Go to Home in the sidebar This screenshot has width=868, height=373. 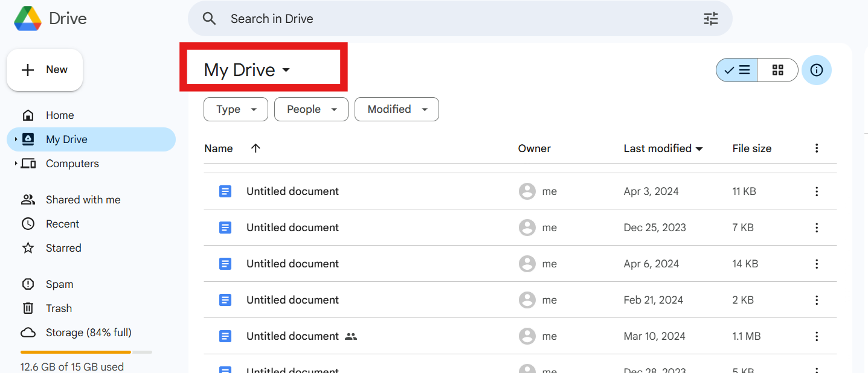(60, 115)
